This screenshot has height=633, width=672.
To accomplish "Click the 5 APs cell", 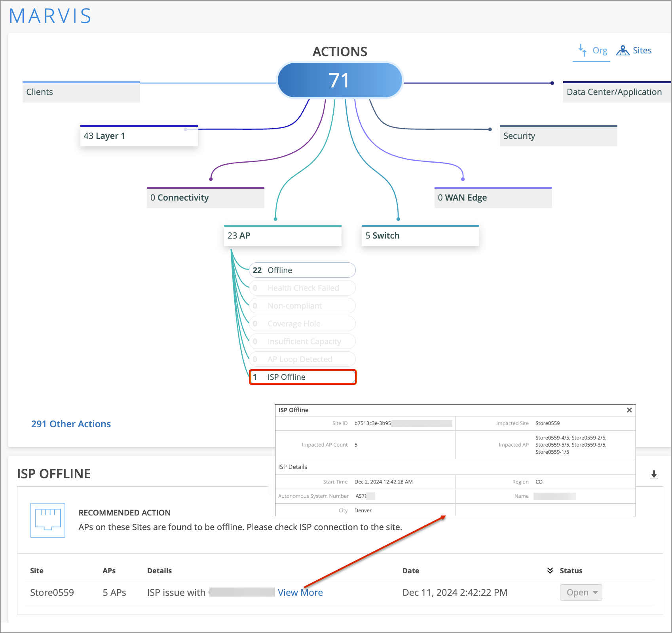I will point(114,593).
